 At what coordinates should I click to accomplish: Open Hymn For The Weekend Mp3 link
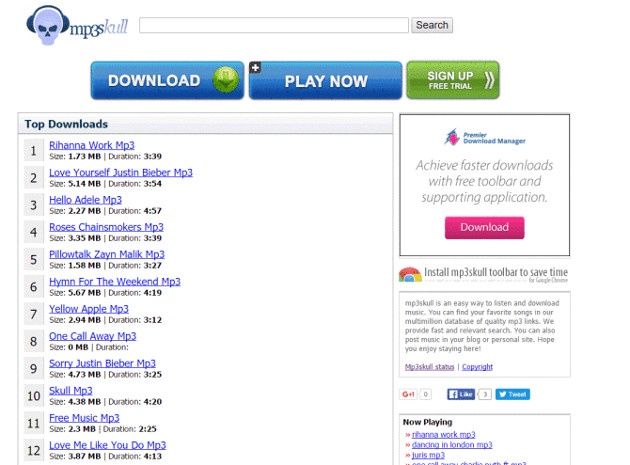115,282
